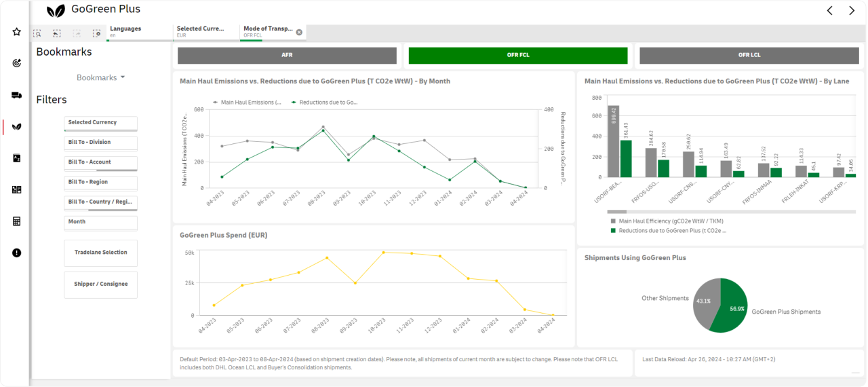Viewport: 868px width, 387px height.
Task: Click the target goals icon in sidebar
Action: click(17, 63)
